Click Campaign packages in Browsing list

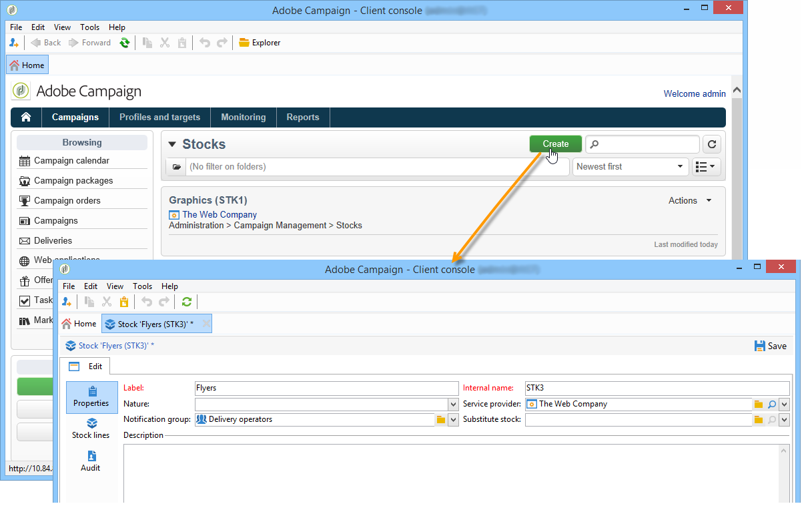tap(73, 181)
